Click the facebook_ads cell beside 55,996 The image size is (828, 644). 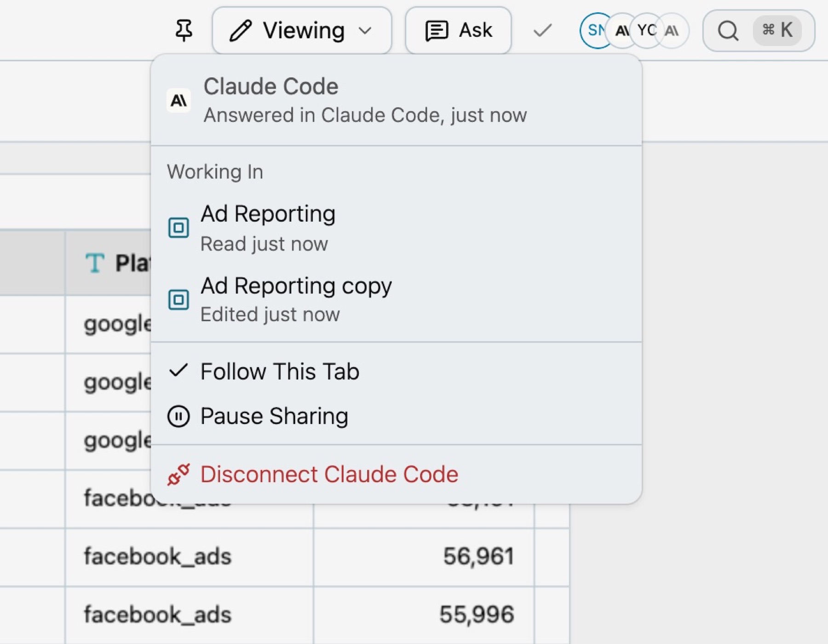coord(189,615)
